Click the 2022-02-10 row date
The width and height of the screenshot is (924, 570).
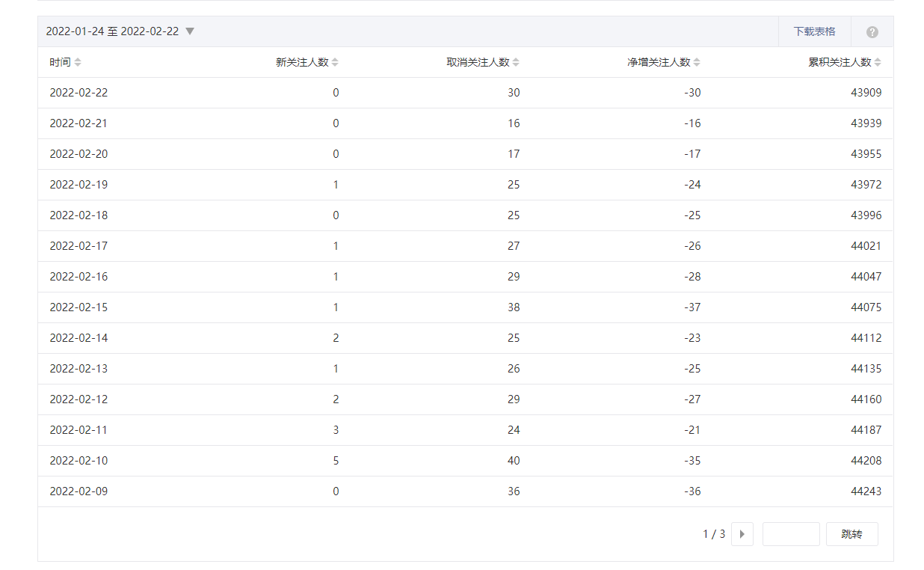pyautogui.click(x=78, y=461)
